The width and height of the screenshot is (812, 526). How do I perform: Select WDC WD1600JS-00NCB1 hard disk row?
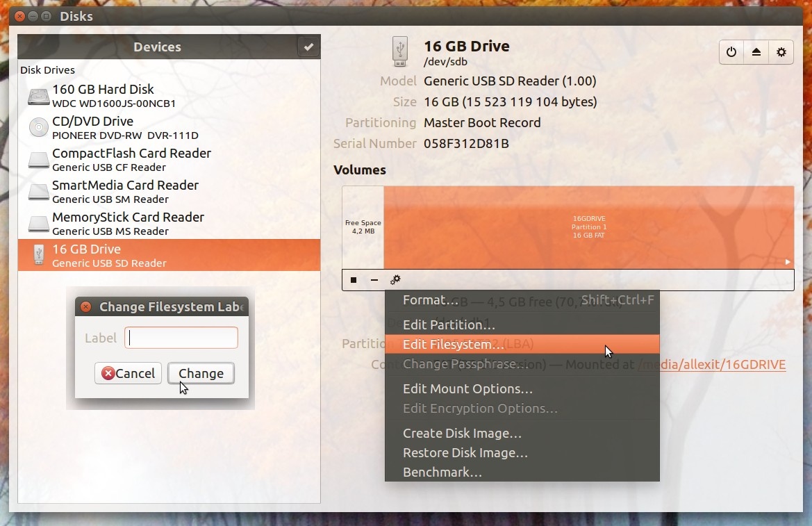coord(169,96)
